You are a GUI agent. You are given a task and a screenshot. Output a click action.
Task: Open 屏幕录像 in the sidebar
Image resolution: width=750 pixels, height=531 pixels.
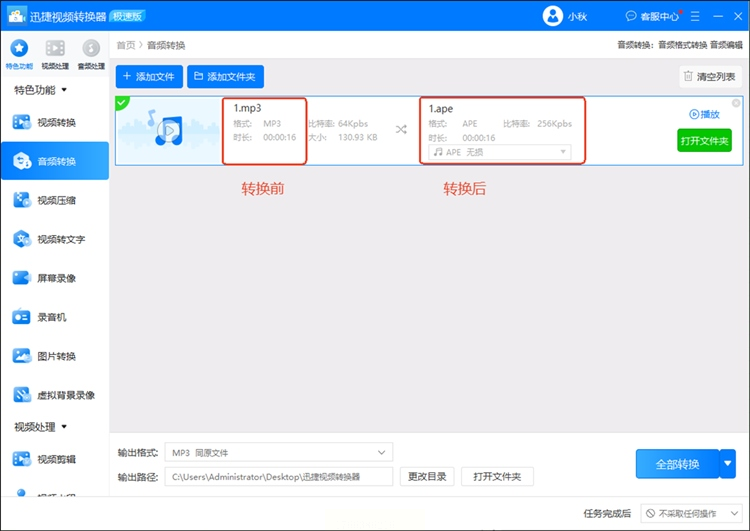point(55,278)
